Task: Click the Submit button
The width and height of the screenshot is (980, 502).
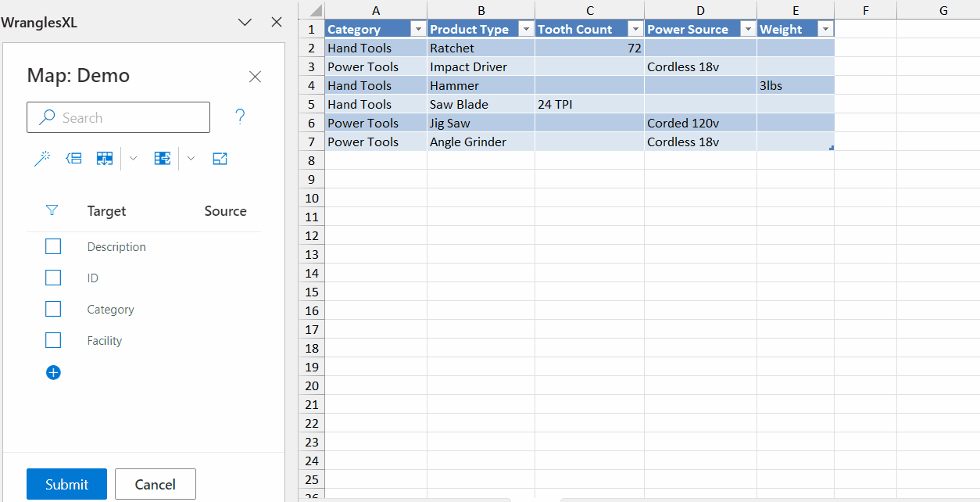Action: click(x=66, y=484)
